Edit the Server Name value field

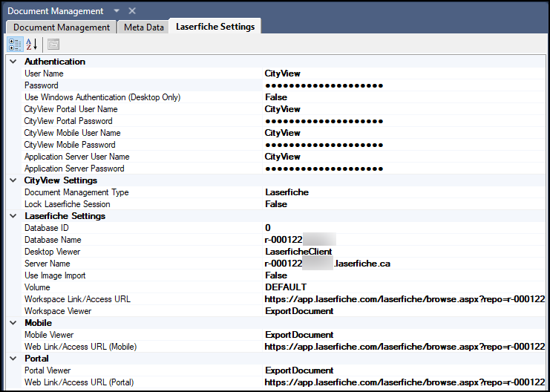(403, 264)
